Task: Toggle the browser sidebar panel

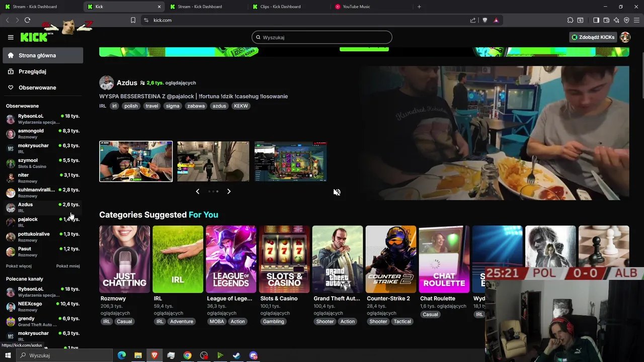Action: coord(596,20)
